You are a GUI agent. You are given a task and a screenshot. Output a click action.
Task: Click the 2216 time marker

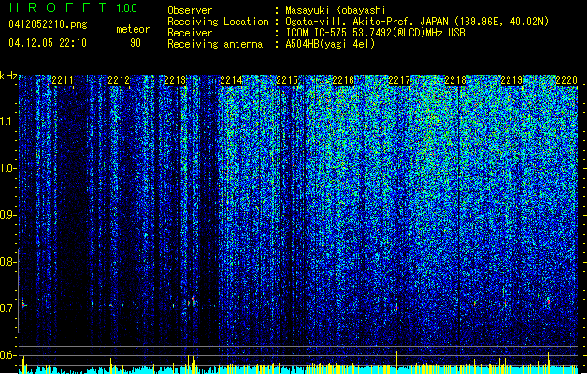pyautogui.click(x=343, y=80)
